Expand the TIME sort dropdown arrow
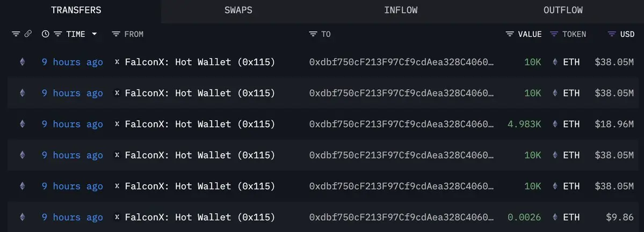This screenshot has height=232, width=644. pyautogui.click(x=94, y=34)
